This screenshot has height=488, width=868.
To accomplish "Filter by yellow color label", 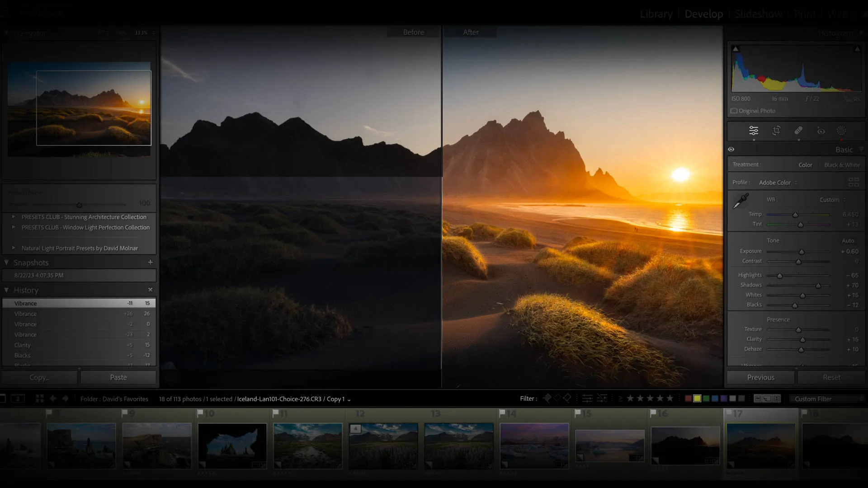I will click(697, 399).
